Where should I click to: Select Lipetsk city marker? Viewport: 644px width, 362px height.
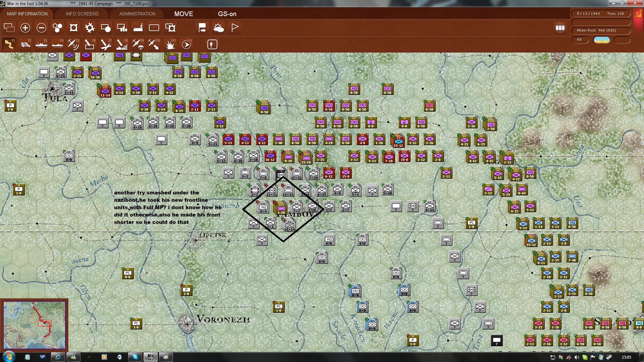196,239
